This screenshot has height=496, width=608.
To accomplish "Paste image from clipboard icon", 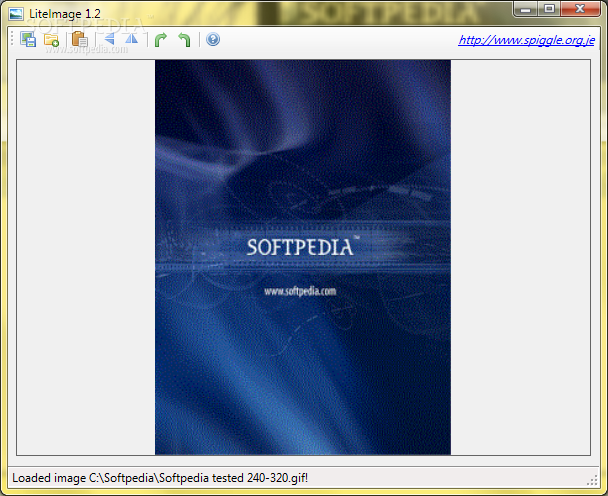I will (80, 40).
